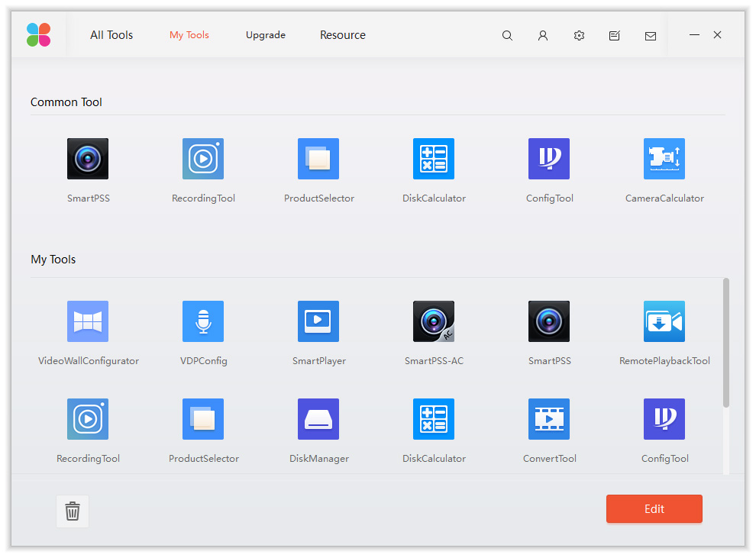
Task: Select the My Tools tab
Action: click(x=189, y=34)
